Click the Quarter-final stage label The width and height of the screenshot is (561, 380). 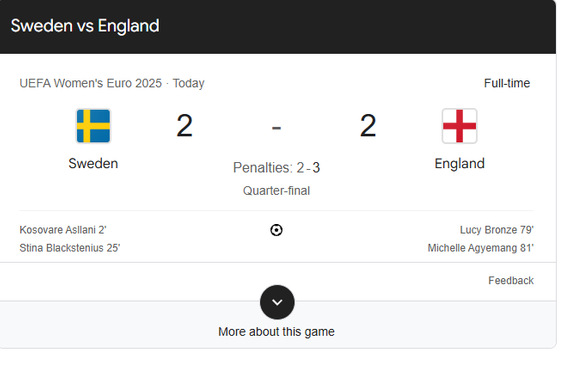(277, 191)
